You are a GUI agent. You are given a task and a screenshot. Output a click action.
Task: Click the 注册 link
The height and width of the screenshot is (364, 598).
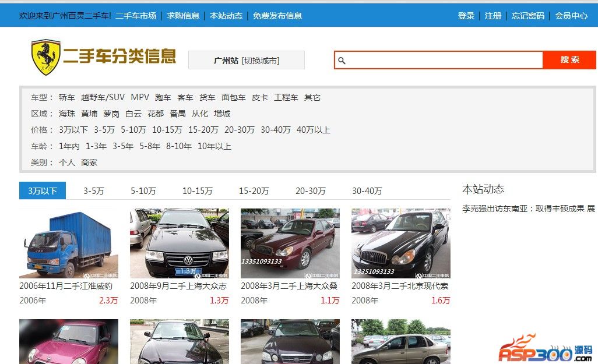coord(493,16)
